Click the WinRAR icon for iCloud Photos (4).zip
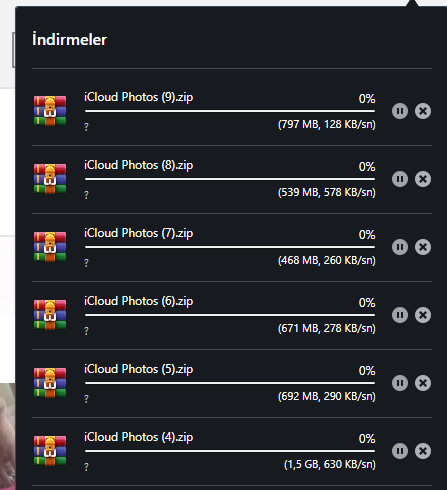Image resolution: width=447 pixels, height=490 pixels. [50, 451]
